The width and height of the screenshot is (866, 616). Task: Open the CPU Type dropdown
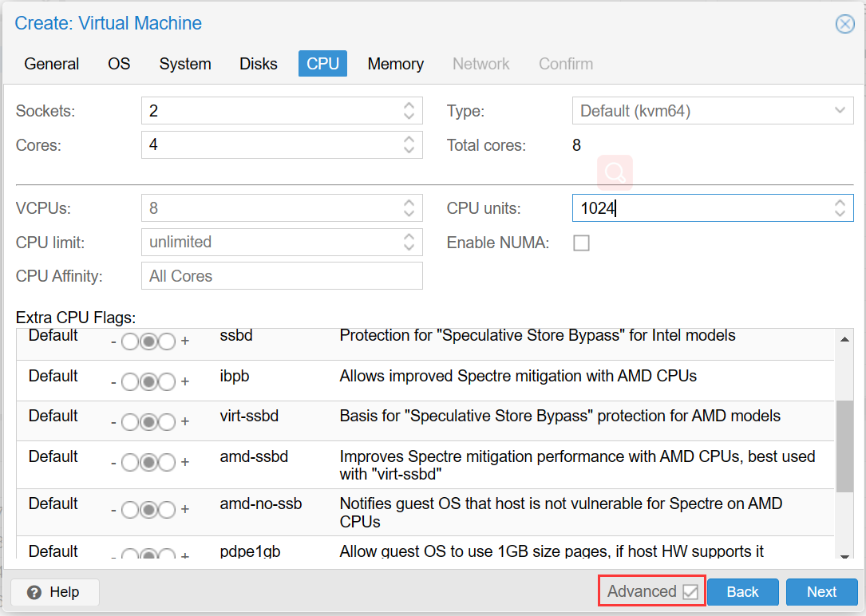[839, 111]
